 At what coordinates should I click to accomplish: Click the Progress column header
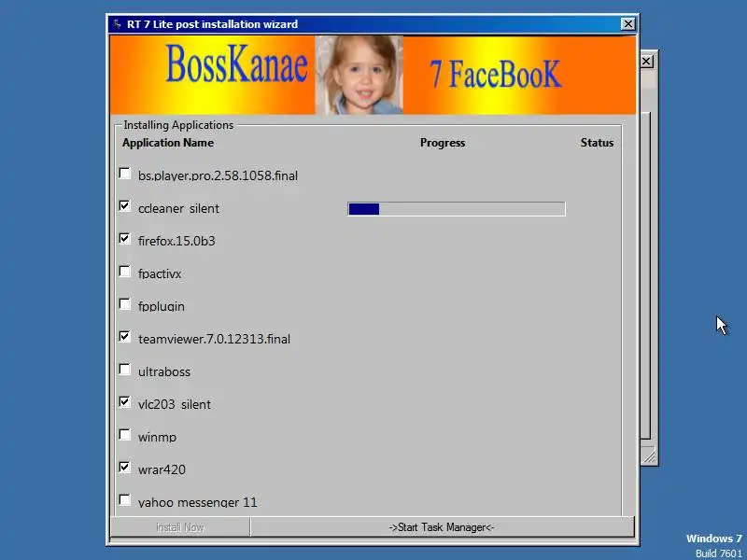(x=443, y=143)
